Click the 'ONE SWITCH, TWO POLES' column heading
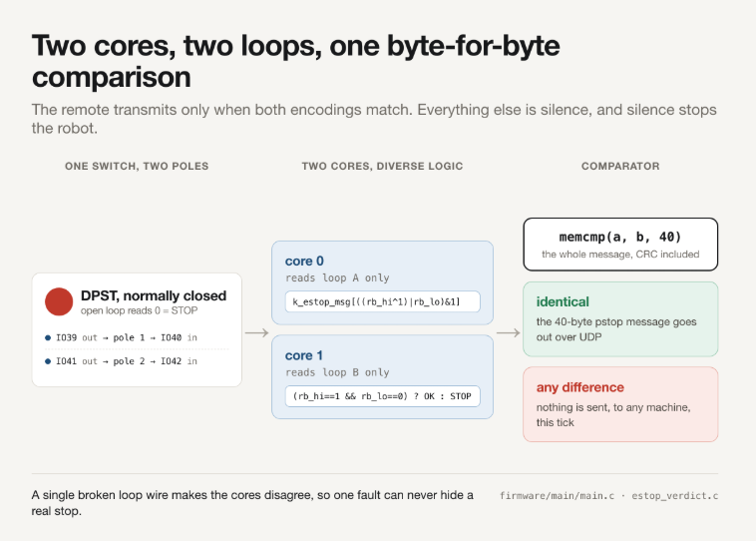This screenshot has width=756, height=541. coord(137,166)
